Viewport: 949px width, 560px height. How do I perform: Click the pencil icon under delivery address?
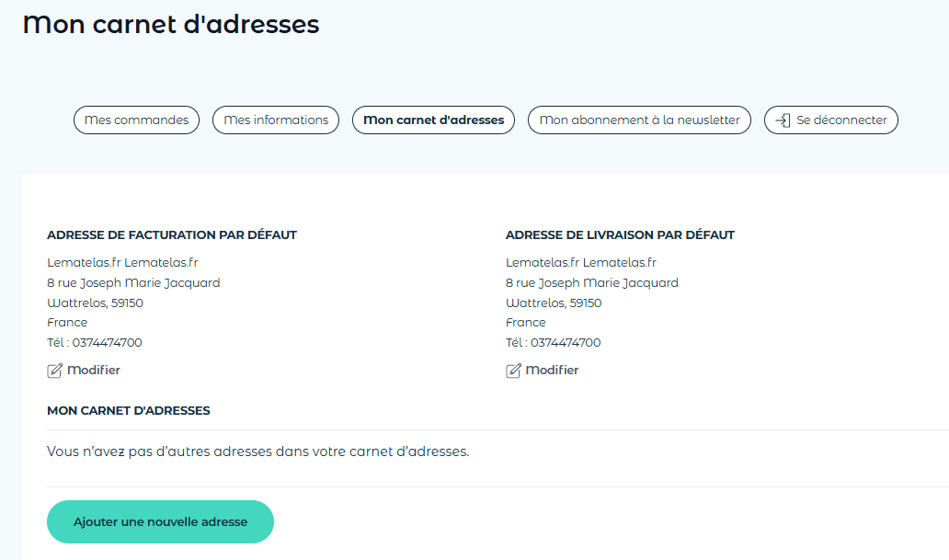click(513, 371)
